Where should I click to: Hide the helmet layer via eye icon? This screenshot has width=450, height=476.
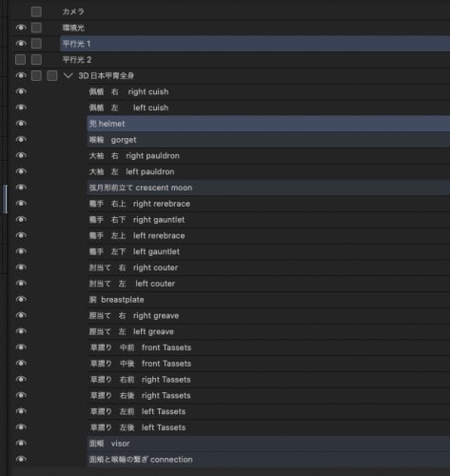(21, 124)
